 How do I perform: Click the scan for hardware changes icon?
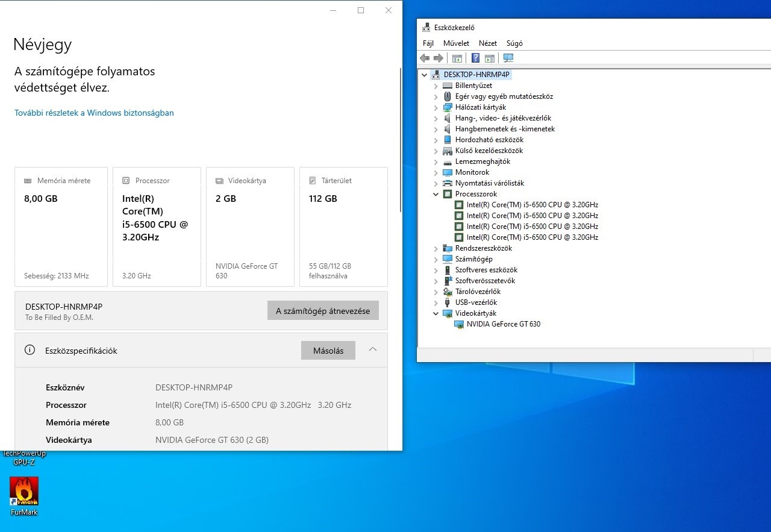[508, 58]
